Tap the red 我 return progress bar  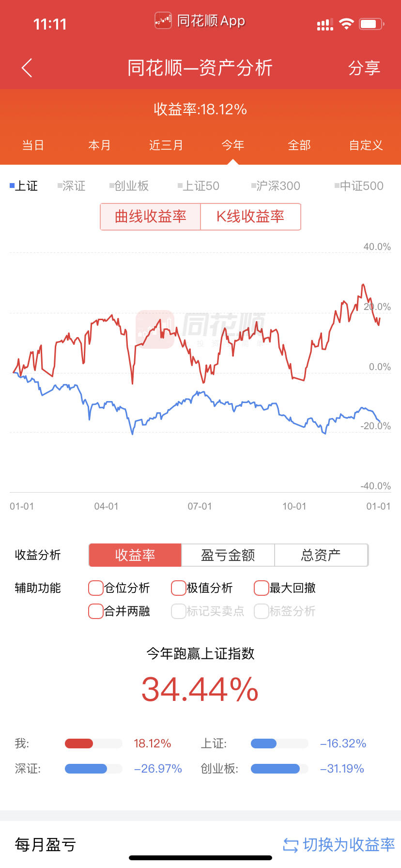coord(79,744)
